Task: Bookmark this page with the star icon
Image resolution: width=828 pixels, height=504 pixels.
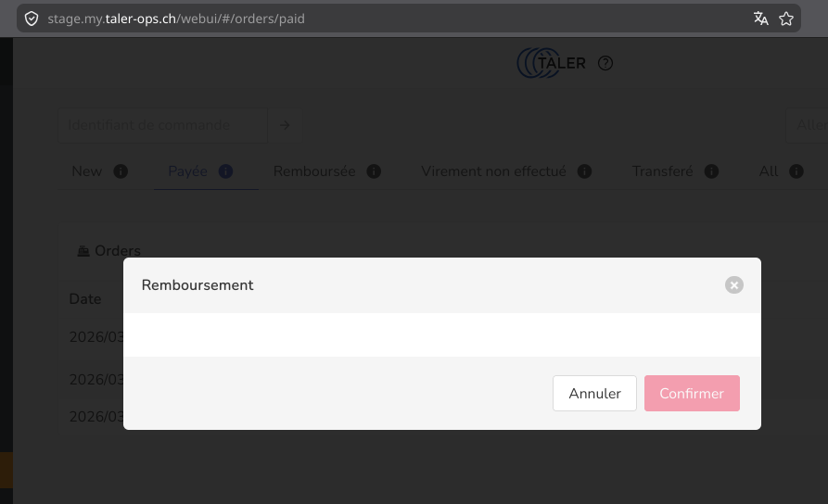Action: (786, 19)
